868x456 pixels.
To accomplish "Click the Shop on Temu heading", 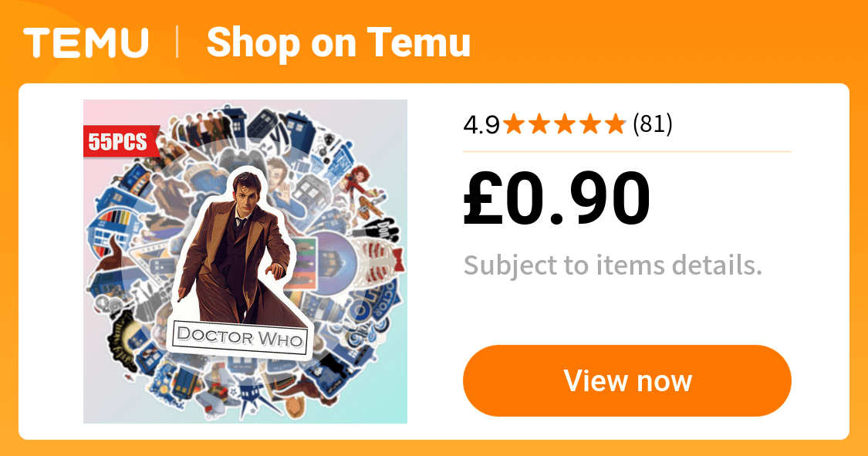I will (338, 42).
